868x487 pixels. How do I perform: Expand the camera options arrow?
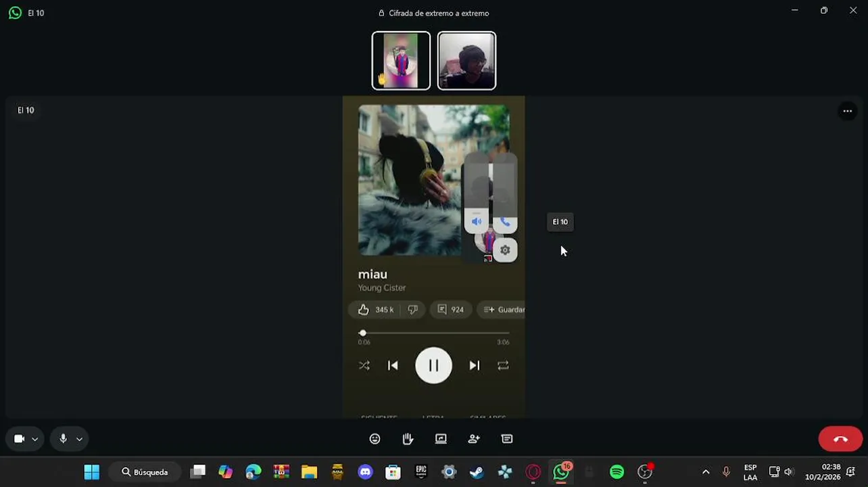pos(35,439)
